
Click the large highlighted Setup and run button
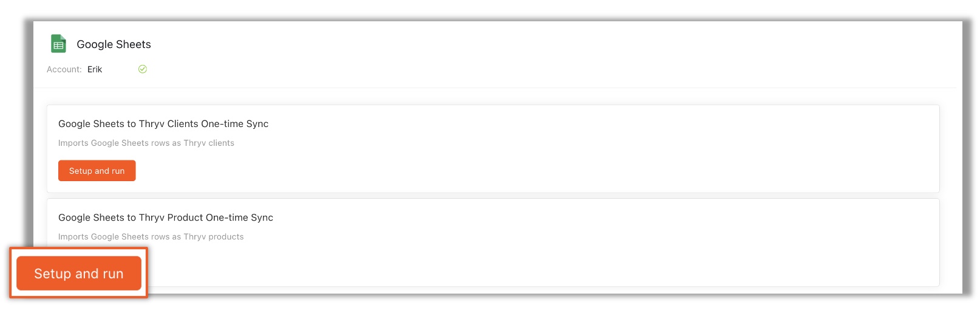[79, 274]
